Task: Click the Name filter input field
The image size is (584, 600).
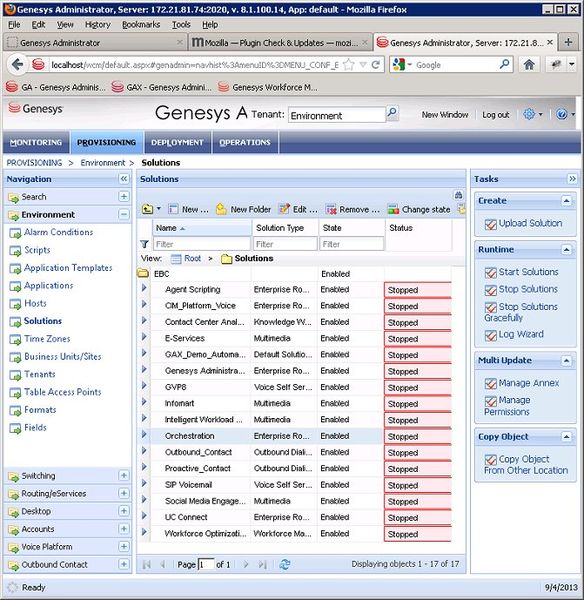Action: 202,244
